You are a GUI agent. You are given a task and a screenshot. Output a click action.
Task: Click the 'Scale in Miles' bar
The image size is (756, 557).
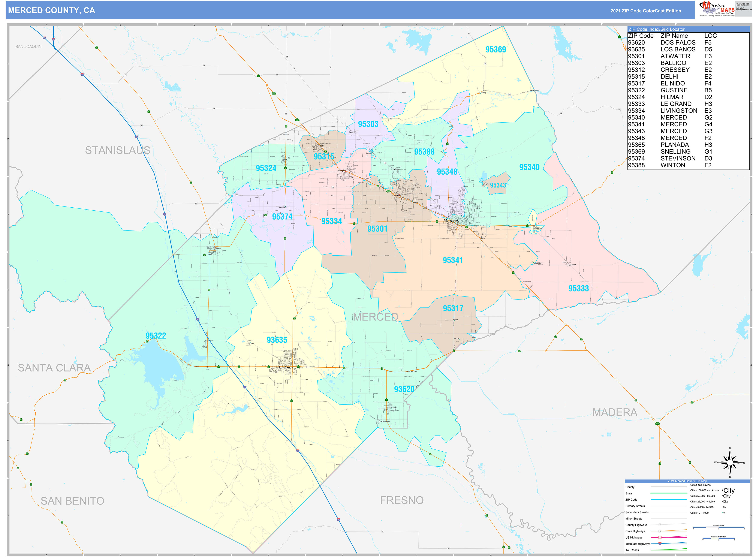click(x=718, y=527)
